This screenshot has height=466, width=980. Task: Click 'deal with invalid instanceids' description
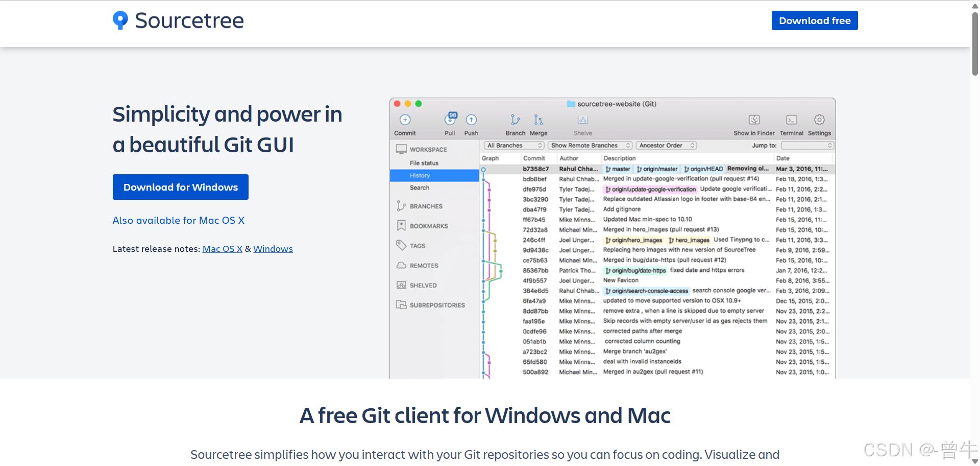point(642,362)
